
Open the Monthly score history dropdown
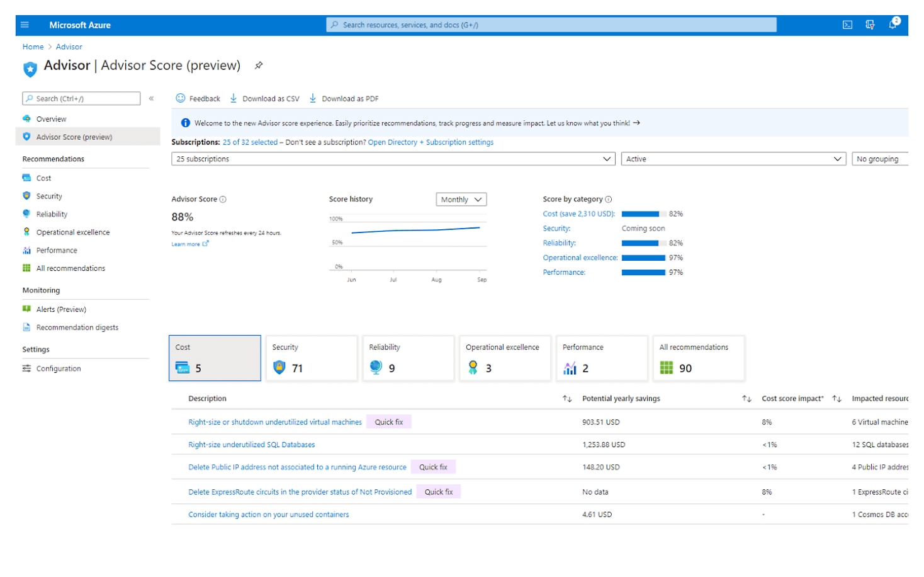(461, 200)
